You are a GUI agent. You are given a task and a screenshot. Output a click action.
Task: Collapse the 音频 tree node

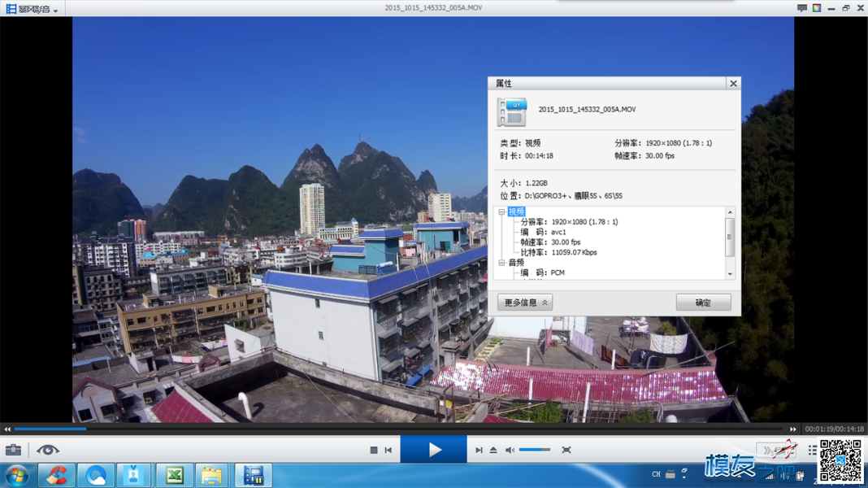(501, 263)
